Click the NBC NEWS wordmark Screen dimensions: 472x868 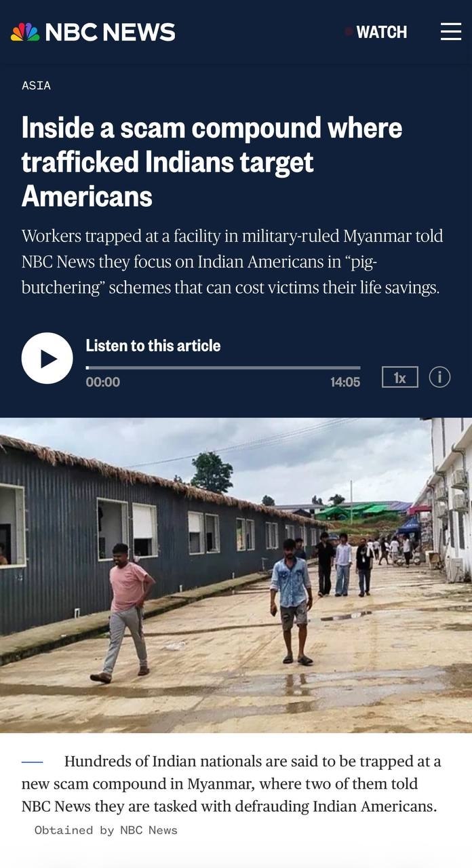click(111, 32)
